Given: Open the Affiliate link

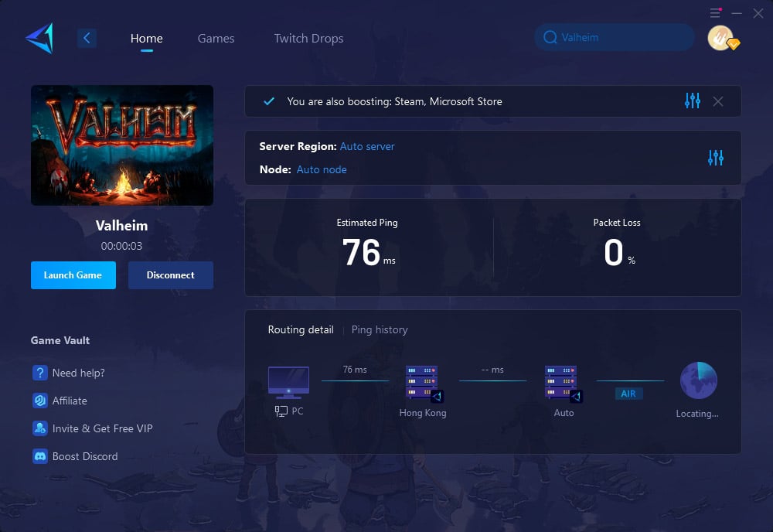Looking at the screenshot, I should [x=70, y=401].
